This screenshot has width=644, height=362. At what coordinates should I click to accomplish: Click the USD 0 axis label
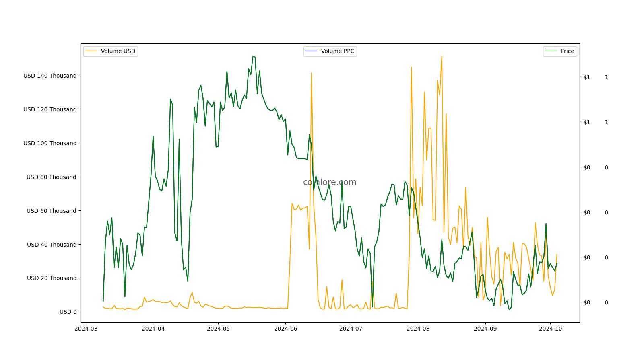[68, 312]
